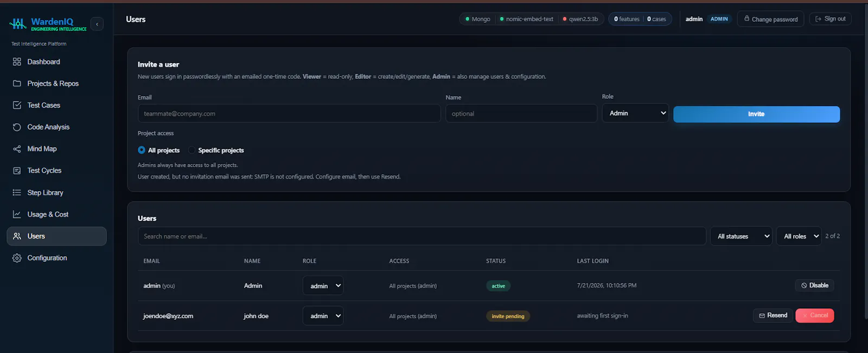The image size is (868, 353).
Task: Click the Code Analysis refresh icon
Action: point(17,127)
